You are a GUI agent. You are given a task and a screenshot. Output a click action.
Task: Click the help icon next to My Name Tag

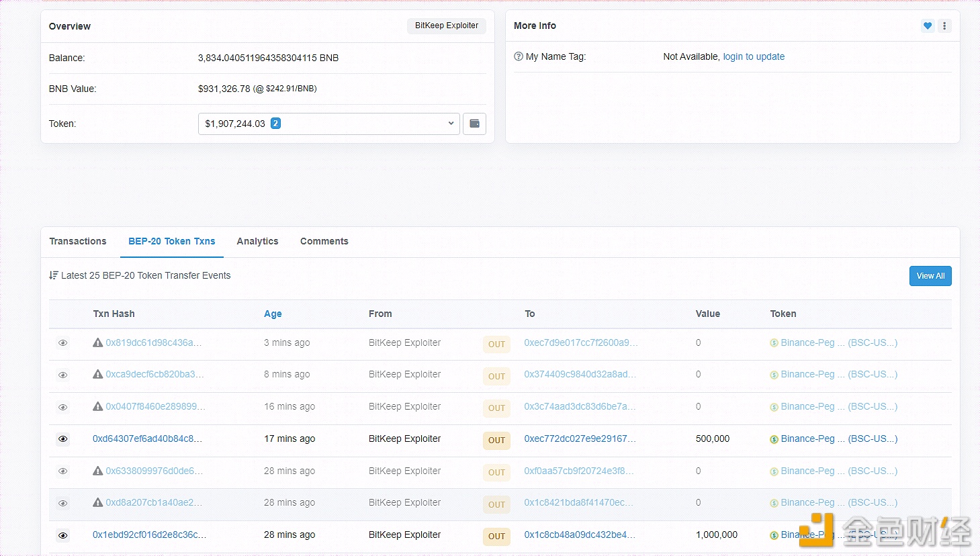pyautogui.click(x=519, y=56)
